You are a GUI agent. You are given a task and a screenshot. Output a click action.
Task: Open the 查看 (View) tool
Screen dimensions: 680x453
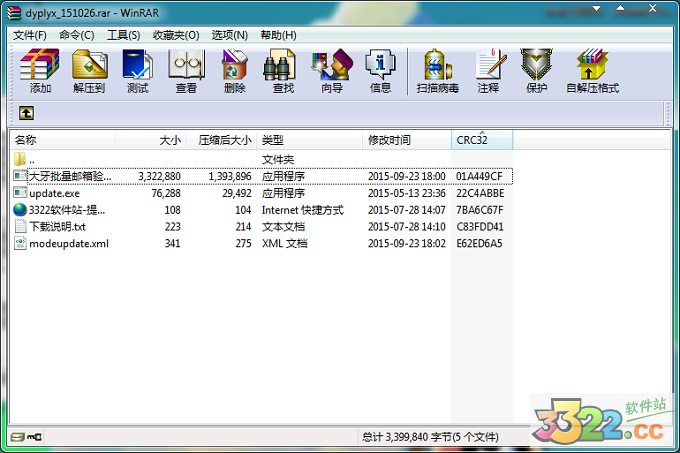(186, 65)
